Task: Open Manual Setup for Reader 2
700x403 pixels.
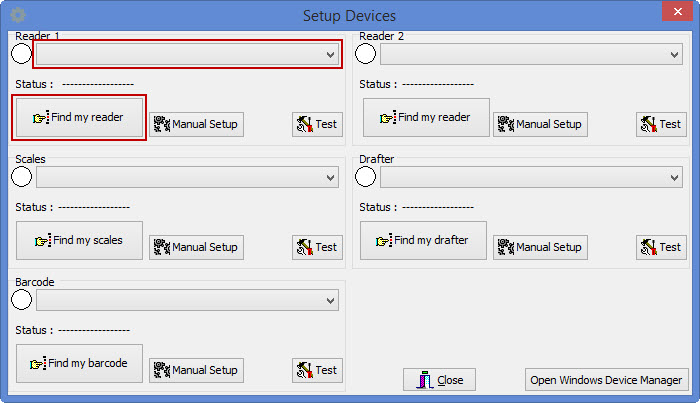Action: point(540,124)
